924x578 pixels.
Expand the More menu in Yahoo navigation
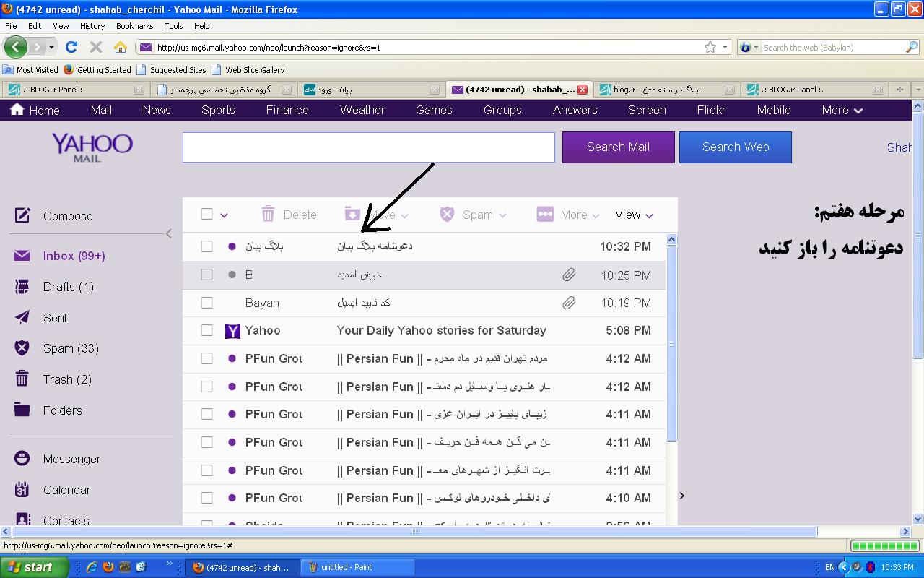(x=842, y=110)
